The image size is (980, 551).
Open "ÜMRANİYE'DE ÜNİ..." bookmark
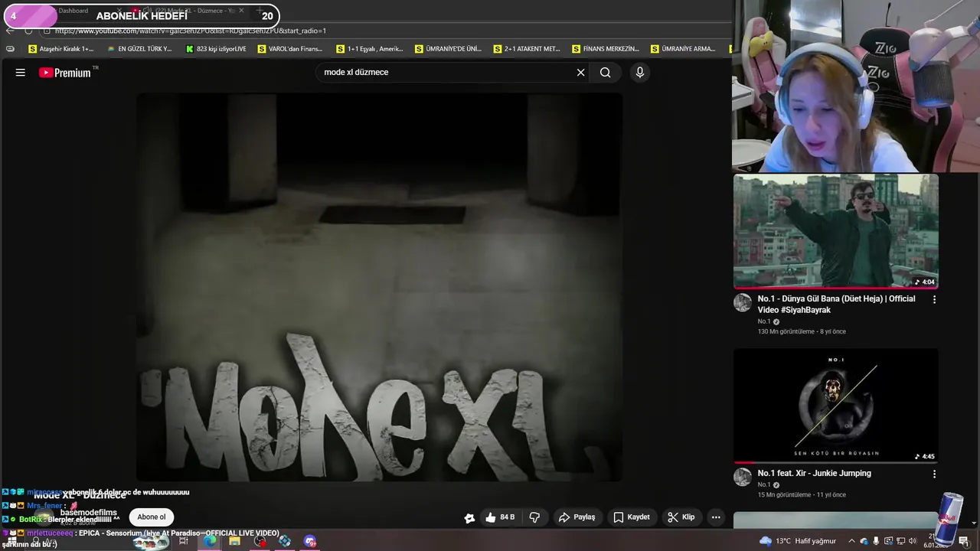(448, 49)
